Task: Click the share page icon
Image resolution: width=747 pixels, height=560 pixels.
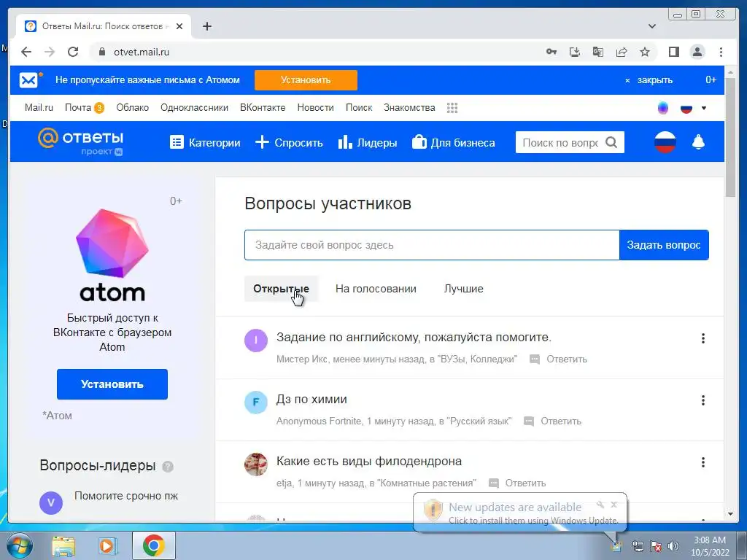Action: [x=622, y=52]
